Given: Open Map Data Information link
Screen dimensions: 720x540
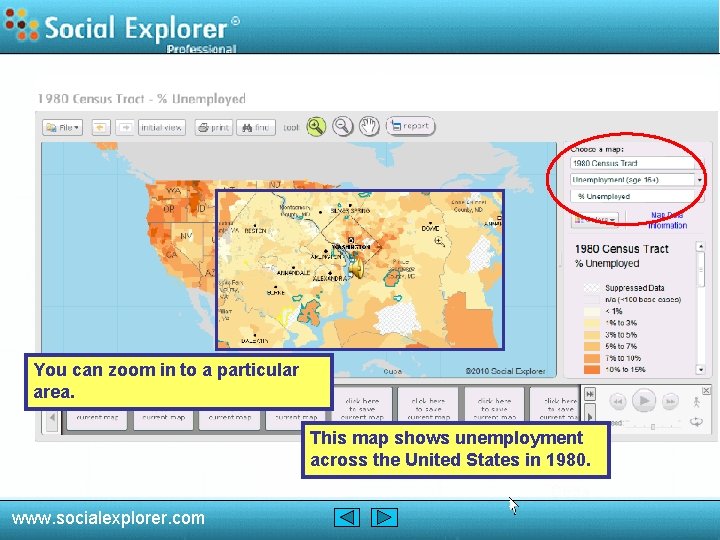Looking at the screenshot, I should [x=667, y=220].
